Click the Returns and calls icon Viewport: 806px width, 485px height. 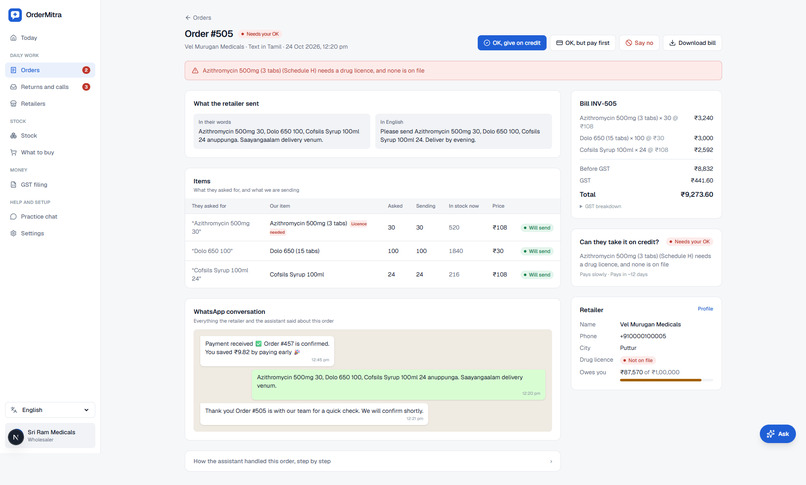pyautogui.click(x=13, y=87)
